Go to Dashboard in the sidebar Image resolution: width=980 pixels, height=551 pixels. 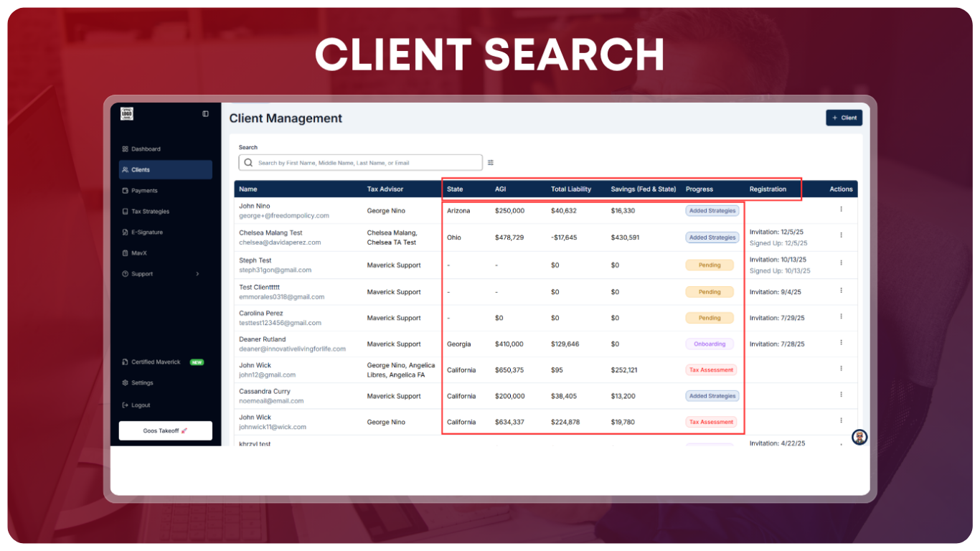146,149
